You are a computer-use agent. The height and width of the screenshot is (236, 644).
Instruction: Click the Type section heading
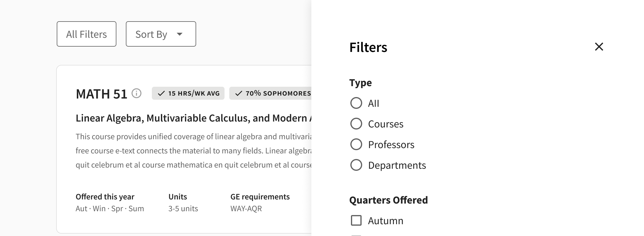(x=360, y=83)
